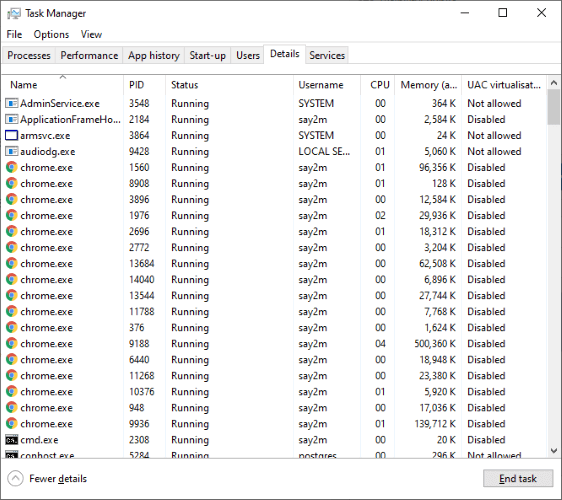Screen dimensions: 562x500
Task: Collapse with the Fewer details arrow
Action: (15, 478)
